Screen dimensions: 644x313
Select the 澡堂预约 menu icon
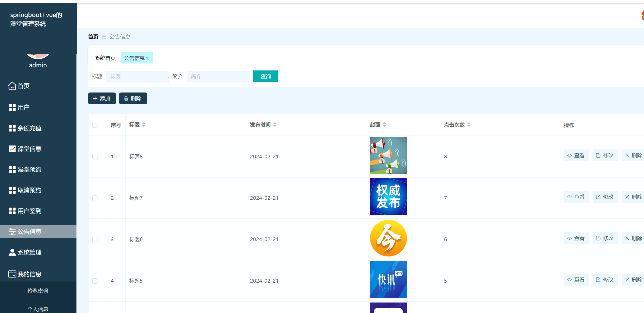[x=12, y=169]
